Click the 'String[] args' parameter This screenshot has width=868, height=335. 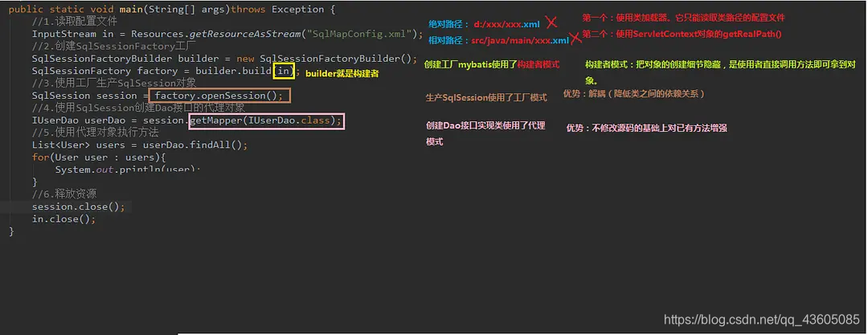[x=186, y=10]
